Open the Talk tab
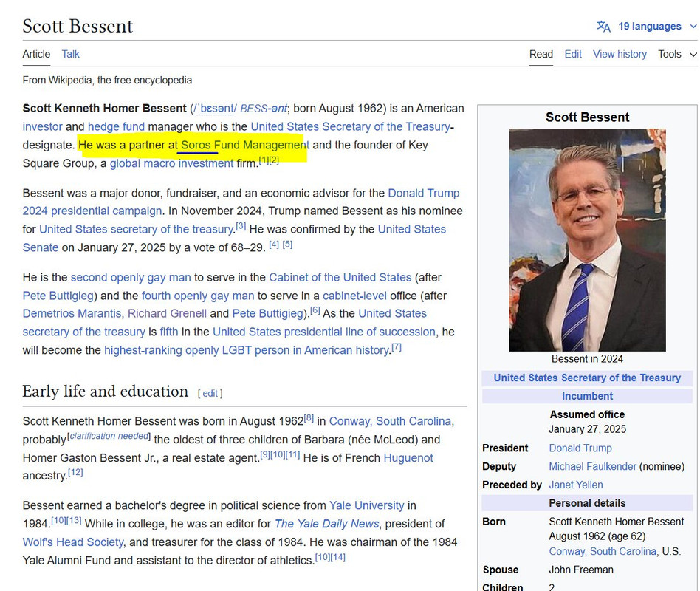The width and height of the screenshot is (700, 591). pyautogui.click(x=71, y=54)
